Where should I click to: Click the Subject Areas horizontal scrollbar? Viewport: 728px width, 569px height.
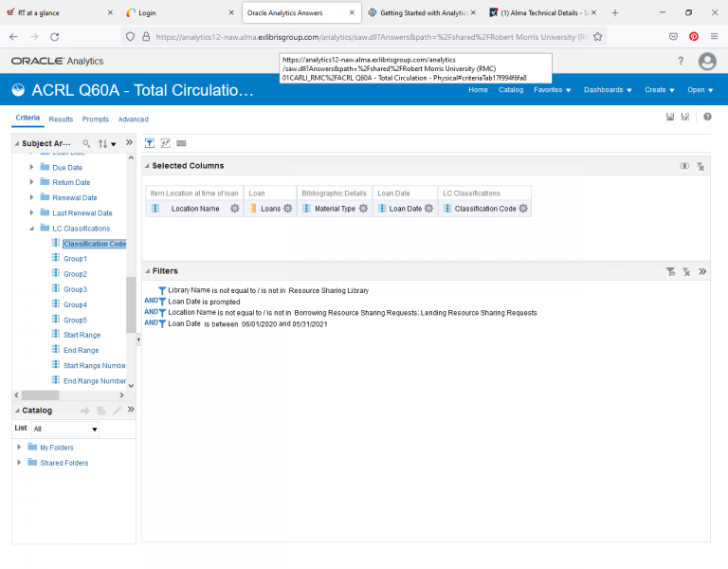coord(41,395)
